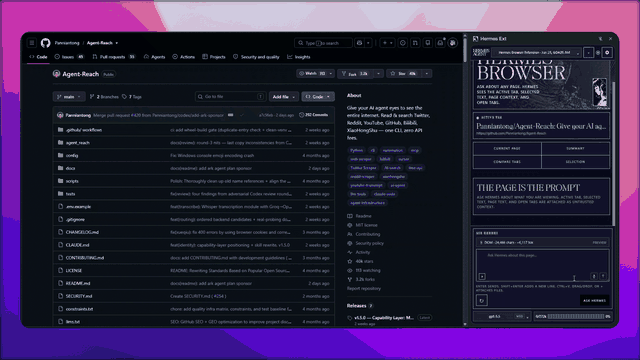Open Hermes extension settings gear
640x360 pixels.
tap(607, 53)
